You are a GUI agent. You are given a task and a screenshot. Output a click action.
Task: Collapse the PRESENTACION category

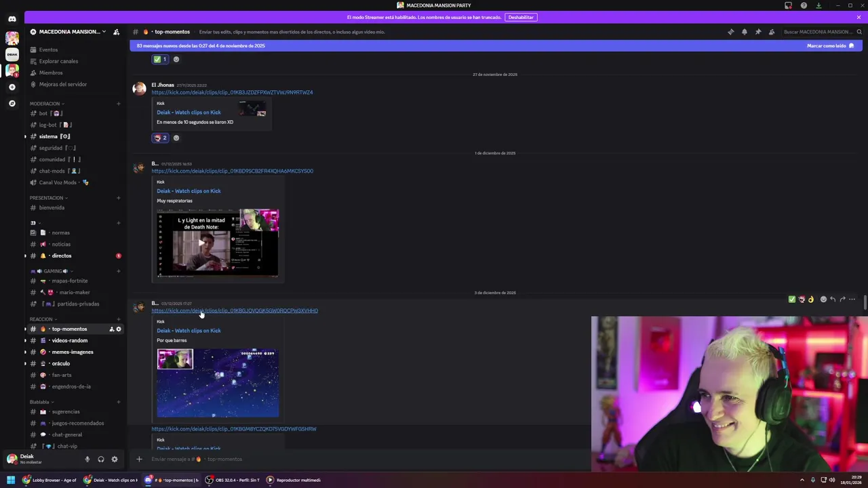tap(49, 198)
